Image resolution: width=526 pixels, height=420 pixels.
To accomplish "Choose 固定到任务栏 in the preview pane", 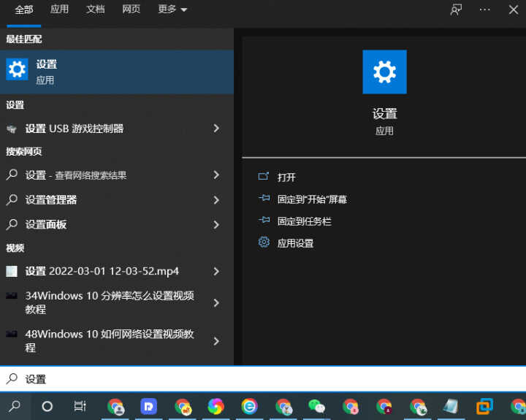I will [x=304, y=221].
